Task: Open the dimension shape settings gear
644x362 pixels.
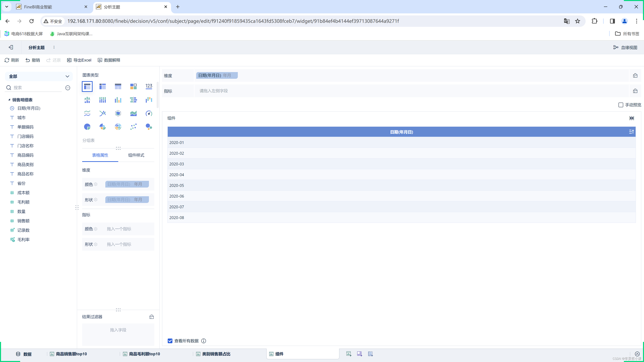Action: point(95,200)
